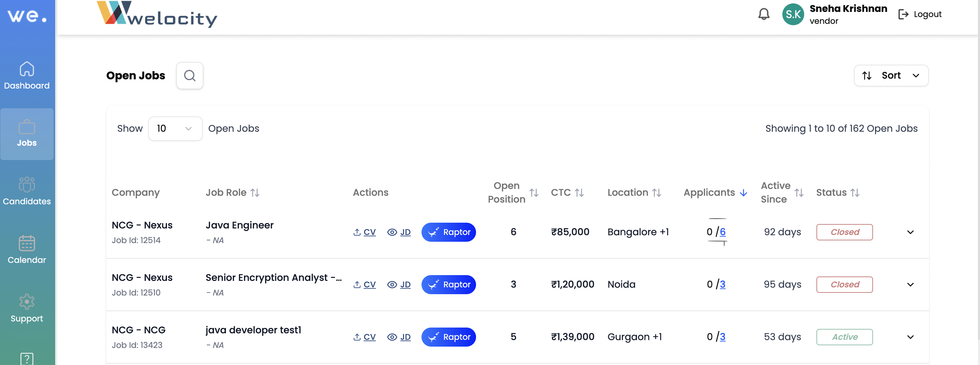
Task: Open the Sort dropdown
Action: (891, 76)
